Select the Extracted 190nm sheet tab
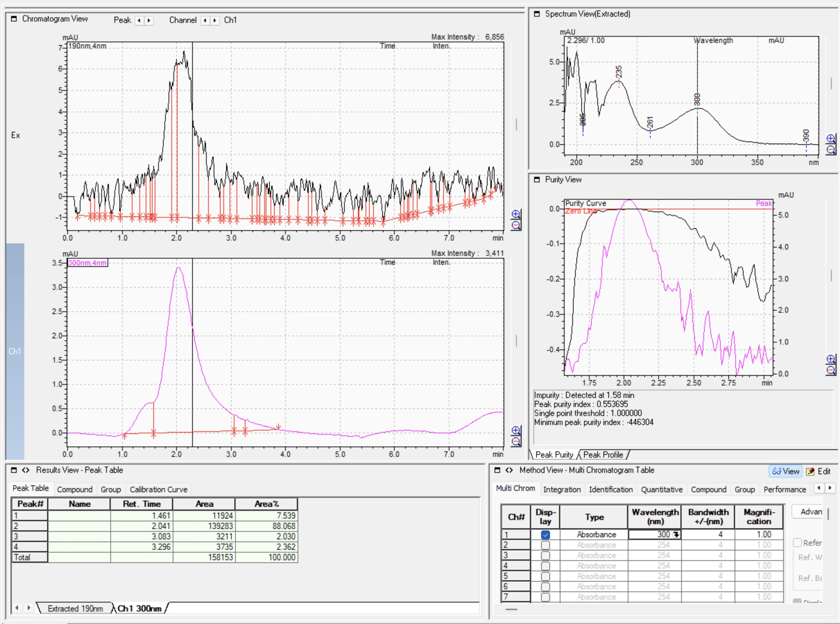The width and height of the screenshot is (840, 624). tap(75, 608)
